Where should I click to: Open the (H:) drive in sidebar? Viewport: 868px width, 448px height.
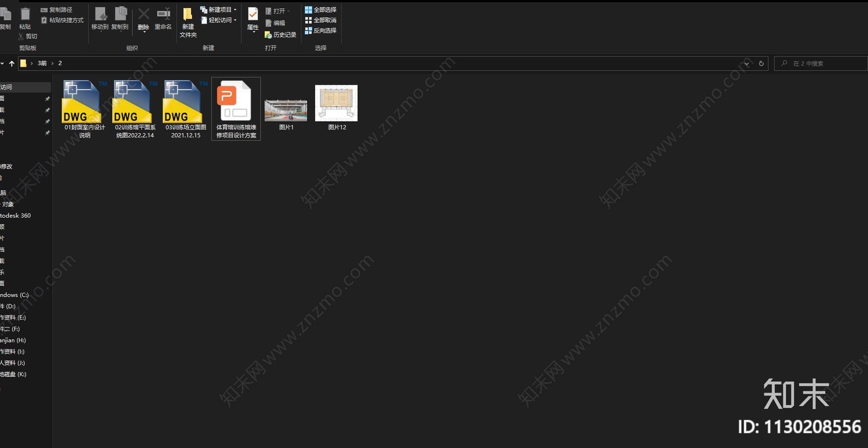point(13,340)
